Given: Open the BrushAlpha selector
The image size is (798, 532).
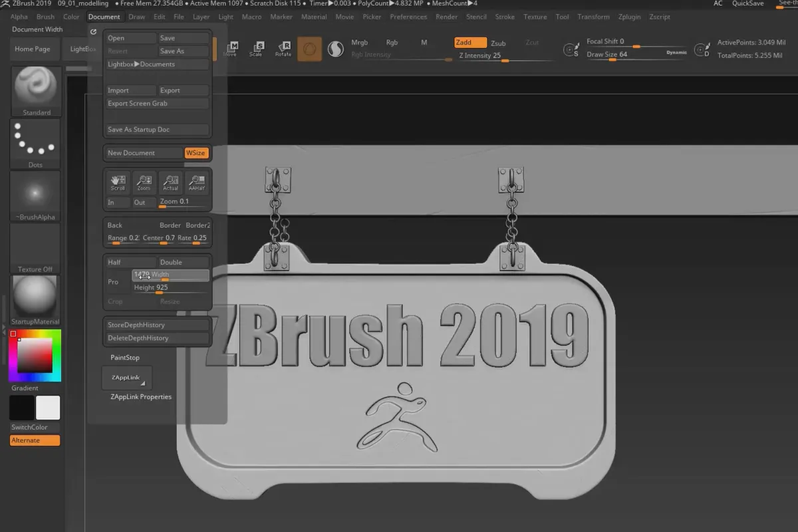Looking at the screenshot, I should tap(36, 196).
